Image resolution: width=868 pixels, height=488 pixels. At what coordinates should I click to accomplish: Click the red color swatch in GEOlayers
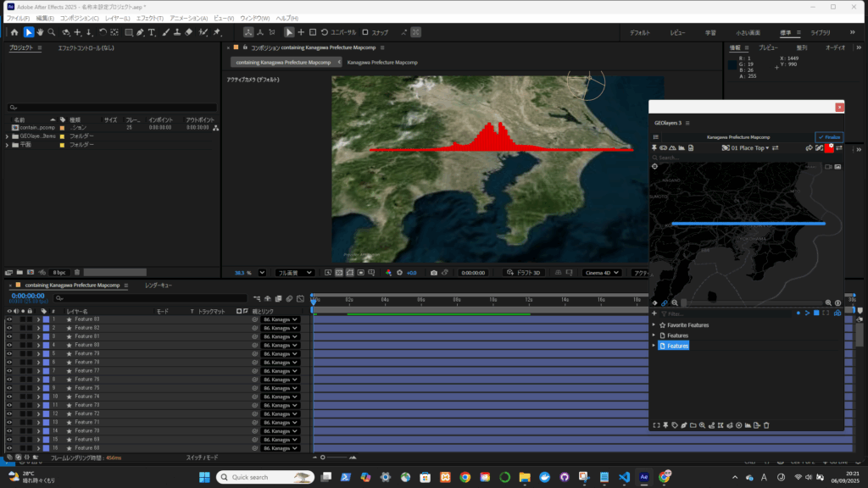(829, 148)
